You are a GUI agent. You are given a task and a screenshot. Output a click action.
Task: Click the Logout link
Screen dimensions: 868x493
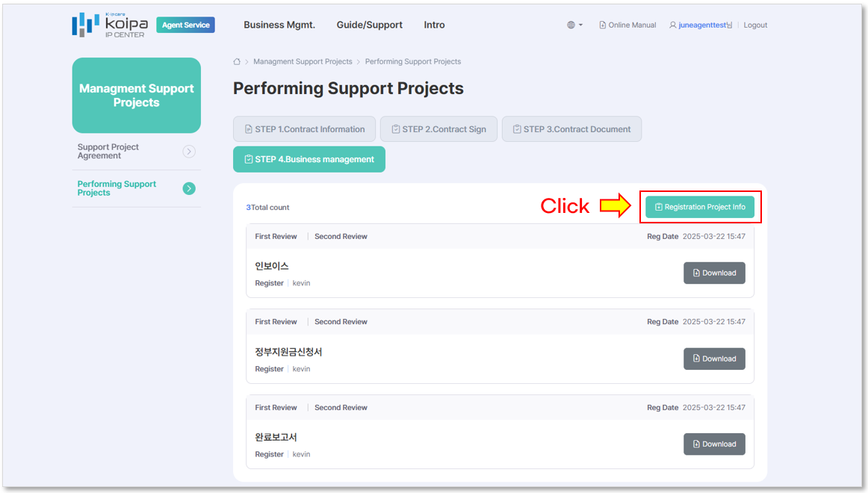755,25
